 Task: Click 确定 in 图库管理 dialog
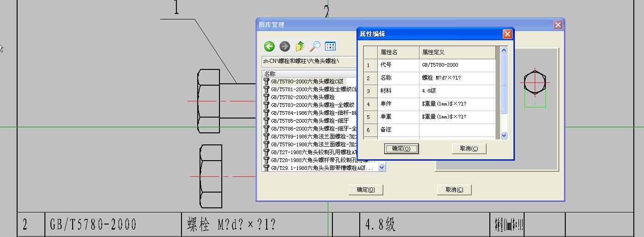366,190
